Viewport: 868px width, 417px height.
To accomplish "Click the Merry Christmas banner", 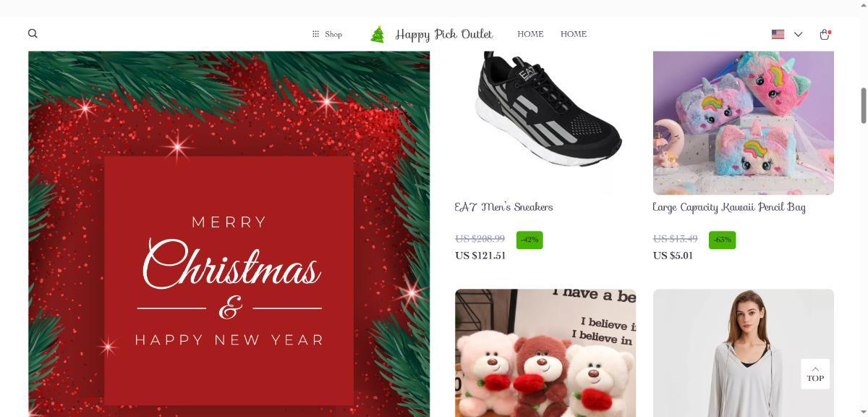I will point(229,234).
